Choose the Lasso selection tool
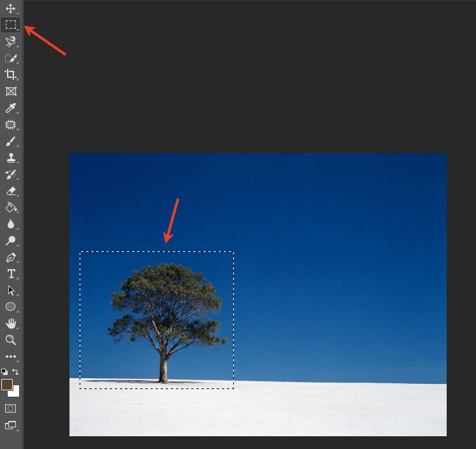 11,41
